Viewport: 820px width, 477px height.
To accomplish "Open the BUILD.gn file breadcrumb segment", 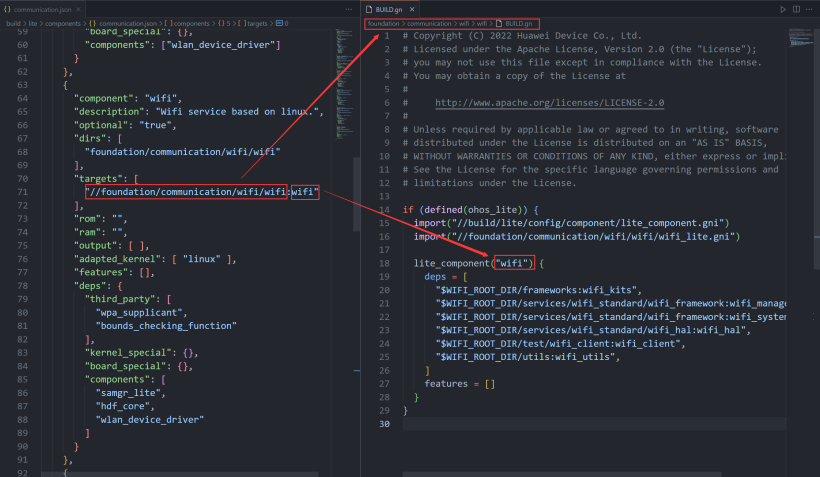I will click(x=515, y=24).
